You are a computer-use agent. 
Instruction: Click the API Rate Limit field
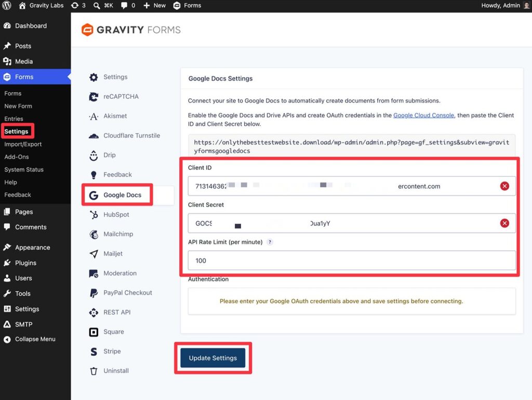click(x=352, y=261)
